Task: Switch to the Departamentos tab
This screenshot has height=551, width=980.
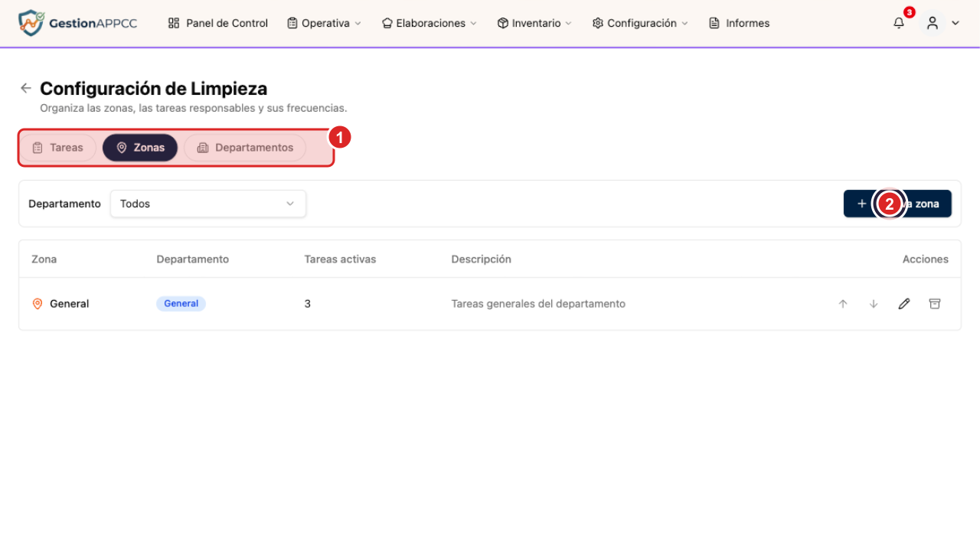Action: pyautogui.click(x=245, y=148)
